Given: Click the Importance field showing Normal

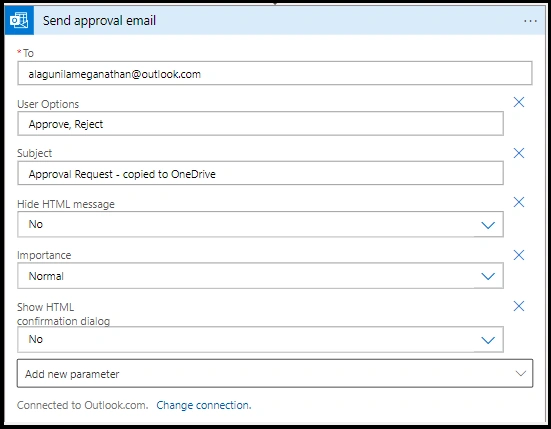Looking at the screenshot, I should [x=260, y=275].
